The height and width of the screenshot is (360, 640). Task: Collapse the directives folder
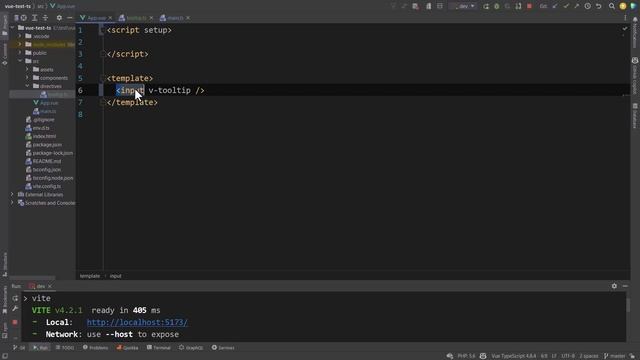[x=27, y=86]
